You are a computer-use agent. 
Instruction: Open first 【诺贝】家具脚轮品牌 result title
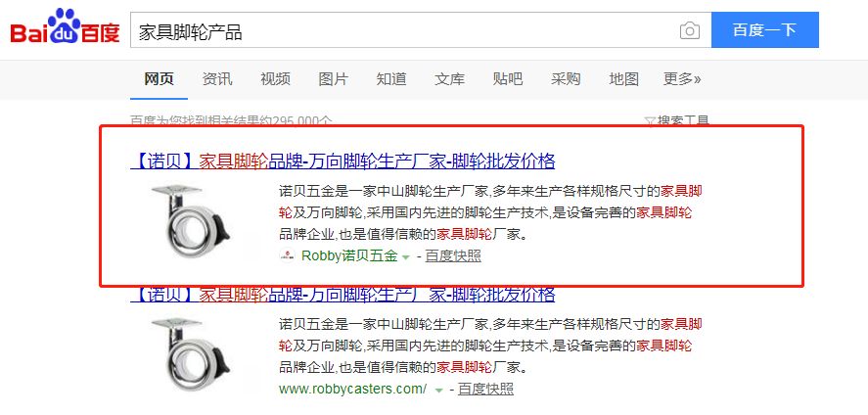click(x=343, y=161)
